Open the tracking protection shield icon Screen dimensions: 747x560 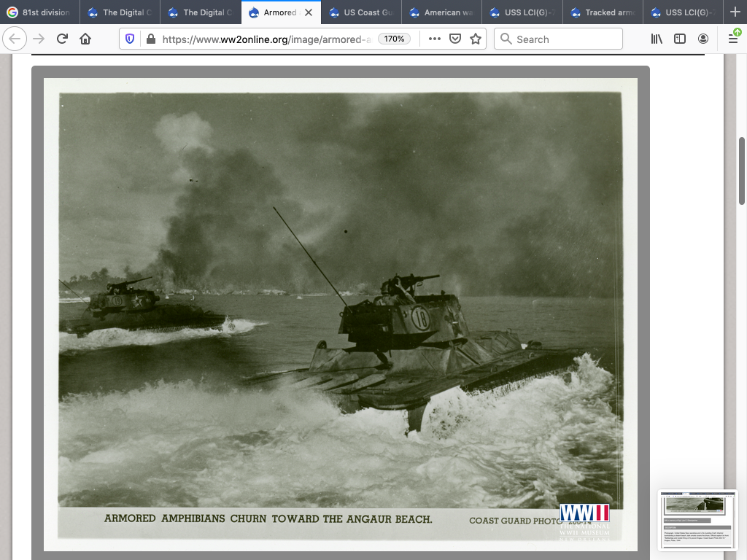point(130,39)
